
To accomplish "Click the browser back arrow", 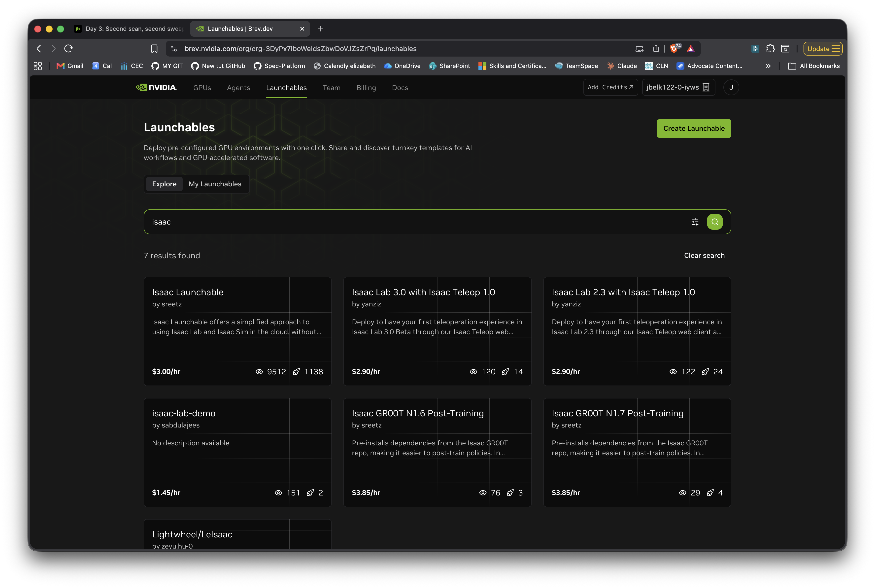I will [x=39, y=48].
